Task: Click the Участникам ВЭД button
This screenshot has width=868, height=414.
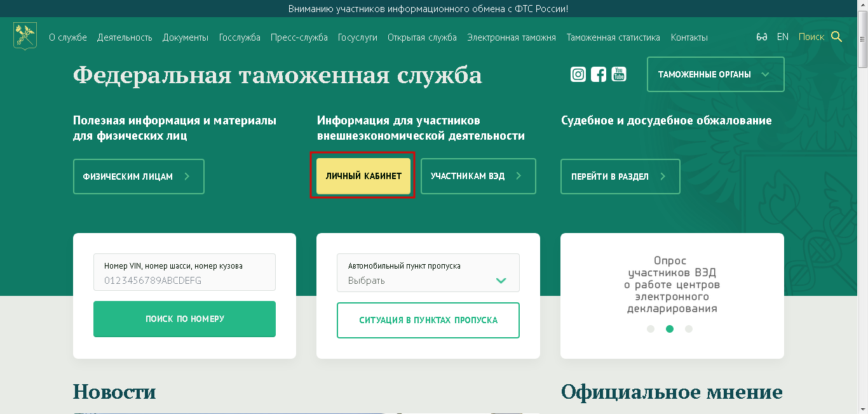Action: 478,176
